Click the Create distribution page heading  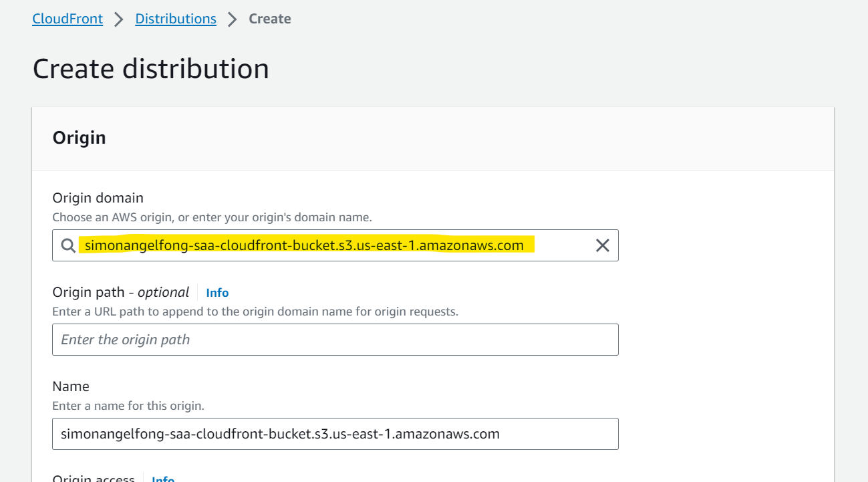[151, 69]
